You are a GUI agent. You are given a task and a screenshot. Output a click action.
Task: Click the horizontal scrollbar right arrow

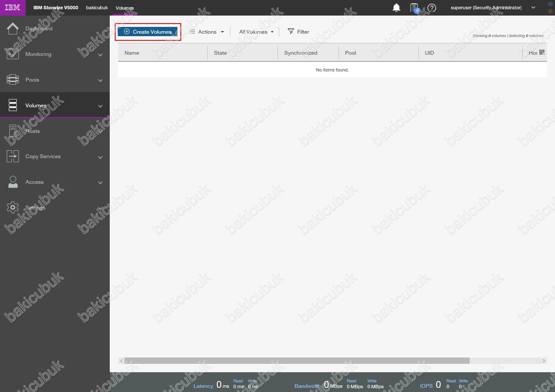click(x=544, y=361)
